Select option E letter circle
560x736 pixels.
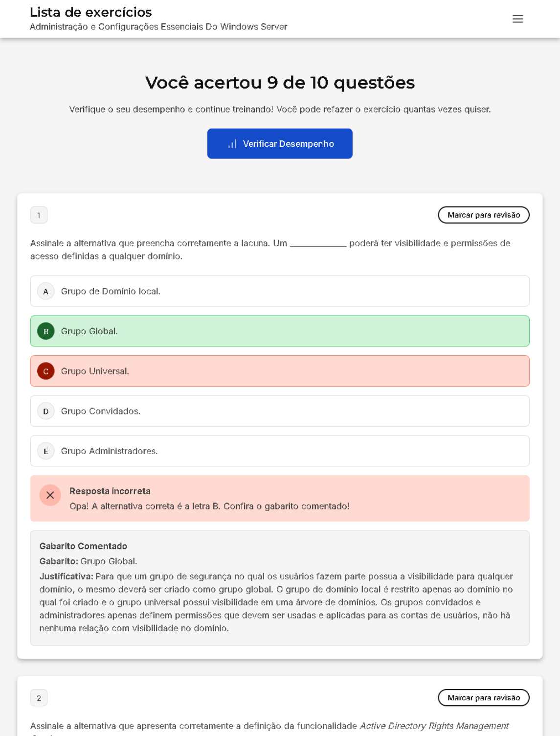46,451
